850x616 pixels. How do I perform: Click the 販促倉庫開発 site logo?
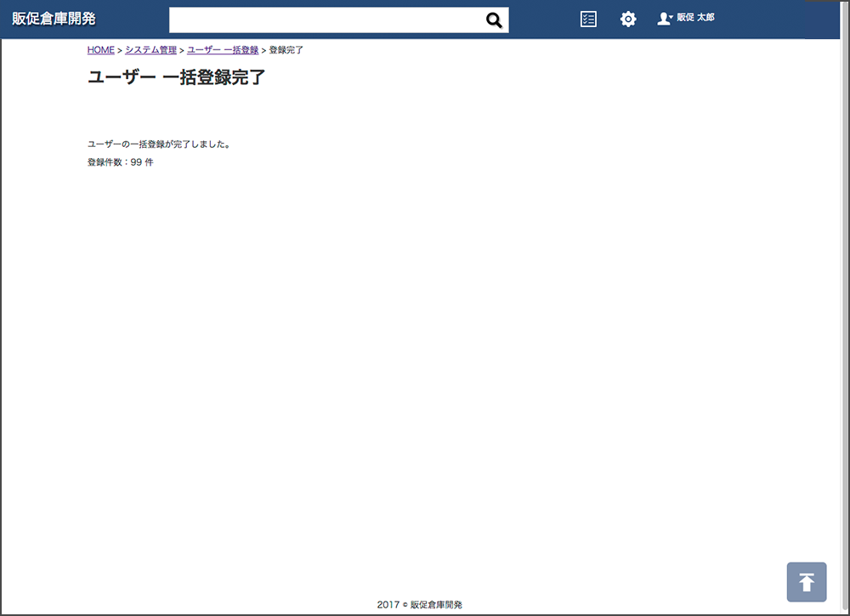(x=54, y=19)
